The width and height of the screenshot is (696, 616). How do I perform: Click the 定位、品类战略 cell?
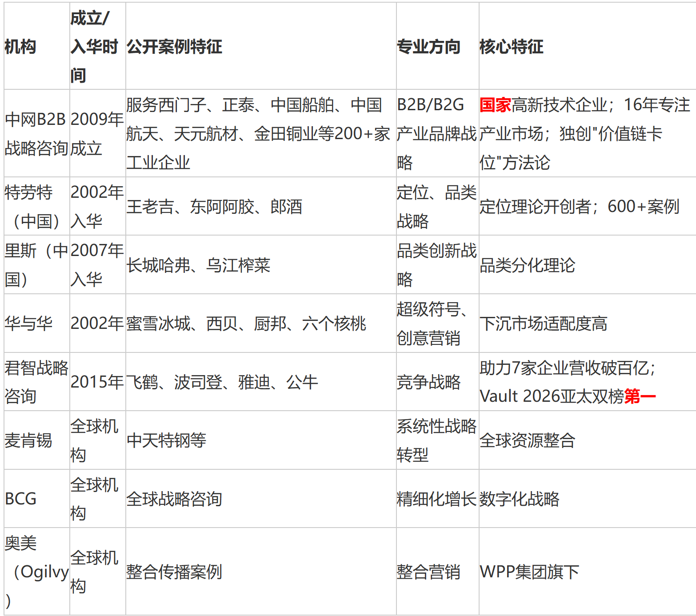437,206
